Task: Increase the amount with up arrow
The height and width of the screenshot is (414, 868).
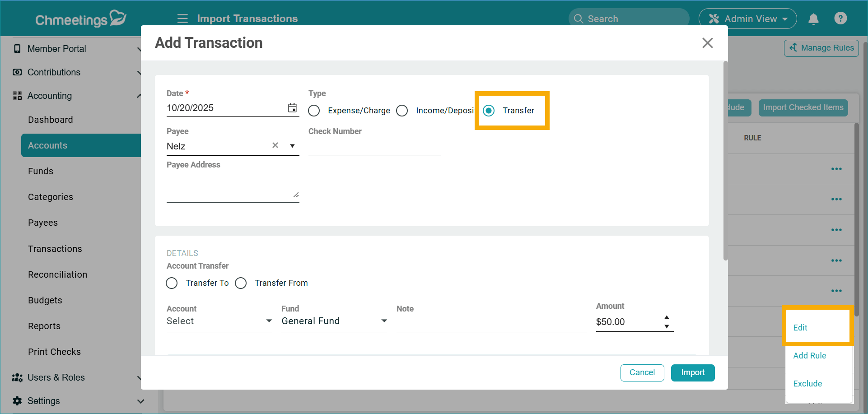Action: coord(667,317)
